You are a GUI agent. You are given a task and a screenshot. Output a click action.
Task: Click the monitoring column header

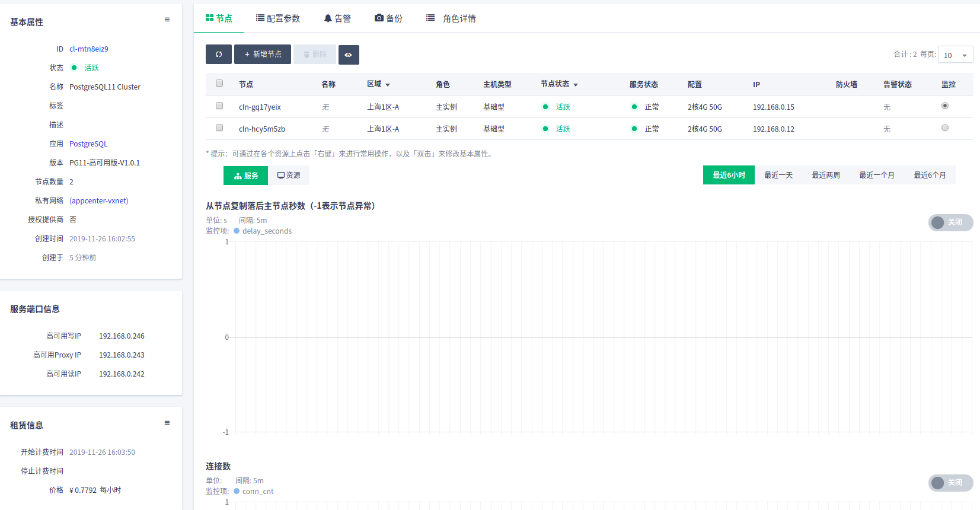click(x=949, y=85)
